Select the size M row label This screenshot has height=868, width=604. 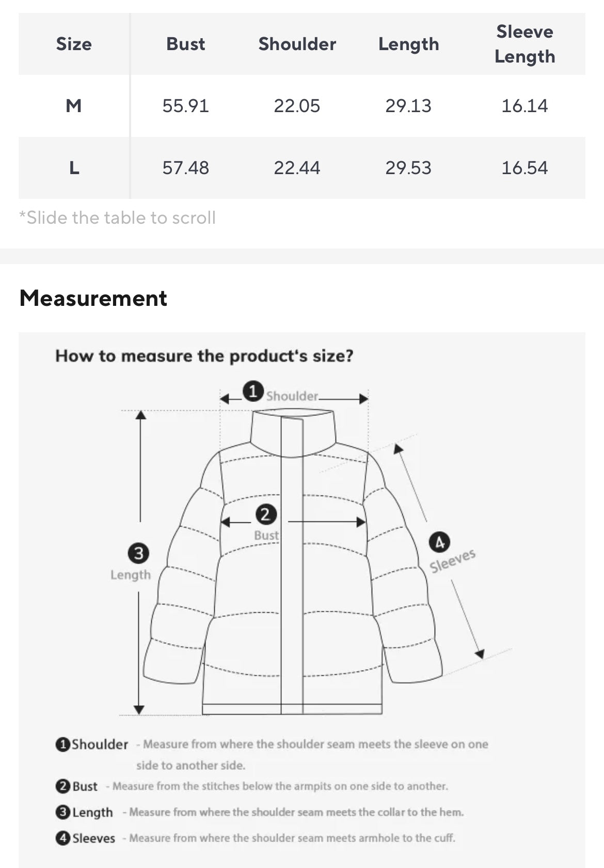pos(74,106)
